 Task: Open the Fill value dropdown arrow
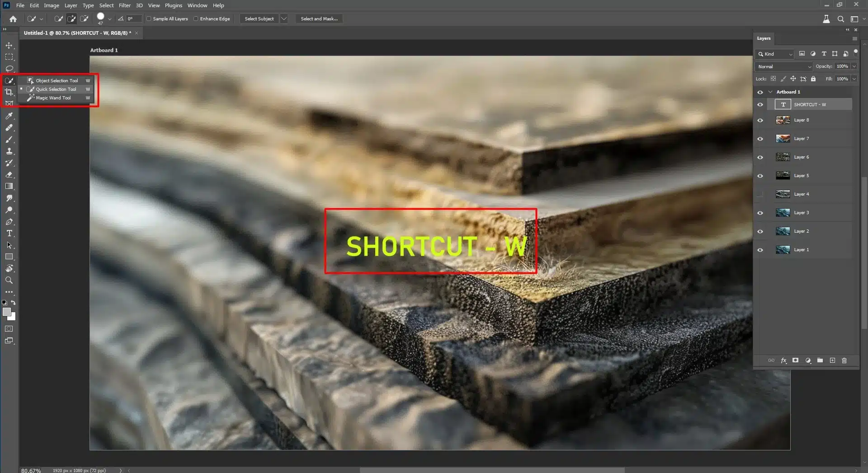854,79
